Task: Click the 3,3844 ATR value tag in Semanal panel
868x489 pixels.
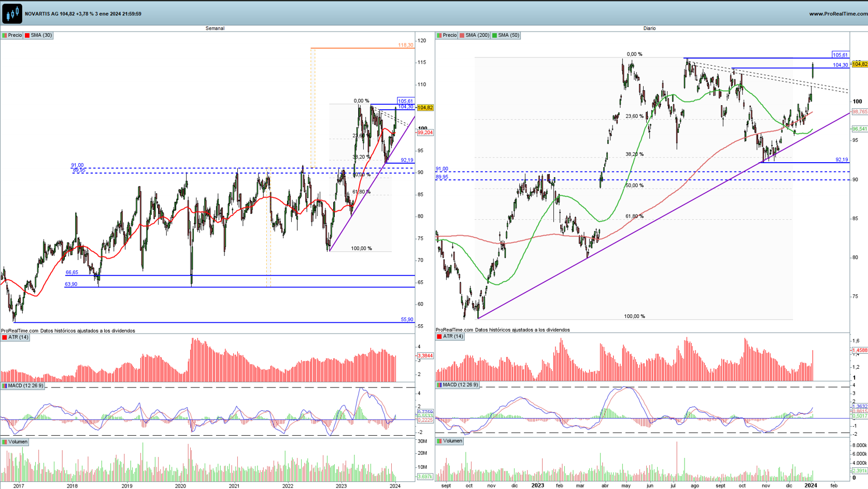Action: click(x=425, y=356)
